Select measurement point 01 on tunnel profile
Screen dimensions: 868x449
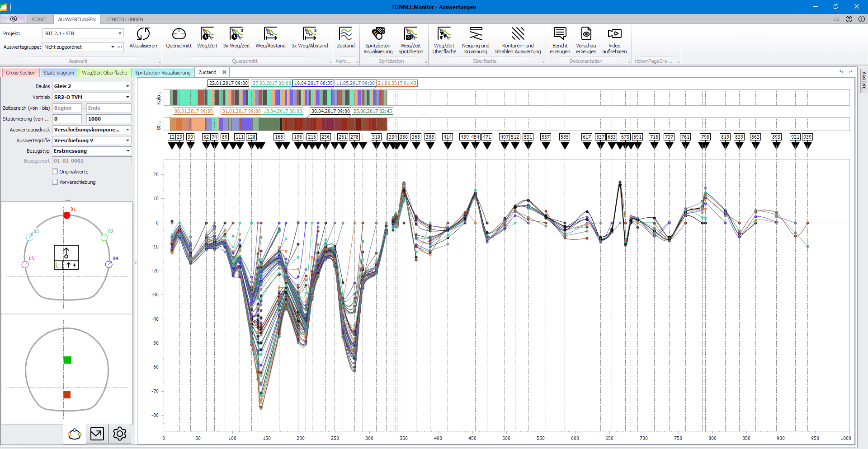pos(67,215)
